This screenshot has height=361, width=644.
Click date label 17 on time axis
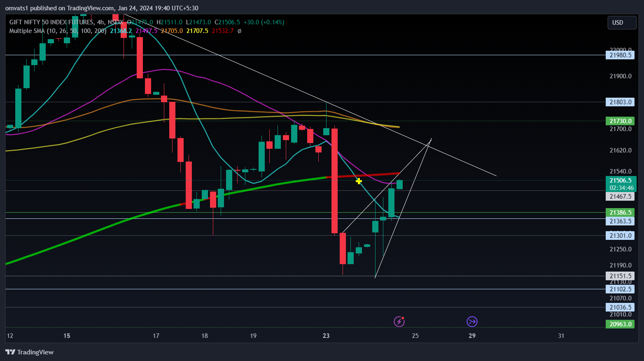tap(156, 336)
